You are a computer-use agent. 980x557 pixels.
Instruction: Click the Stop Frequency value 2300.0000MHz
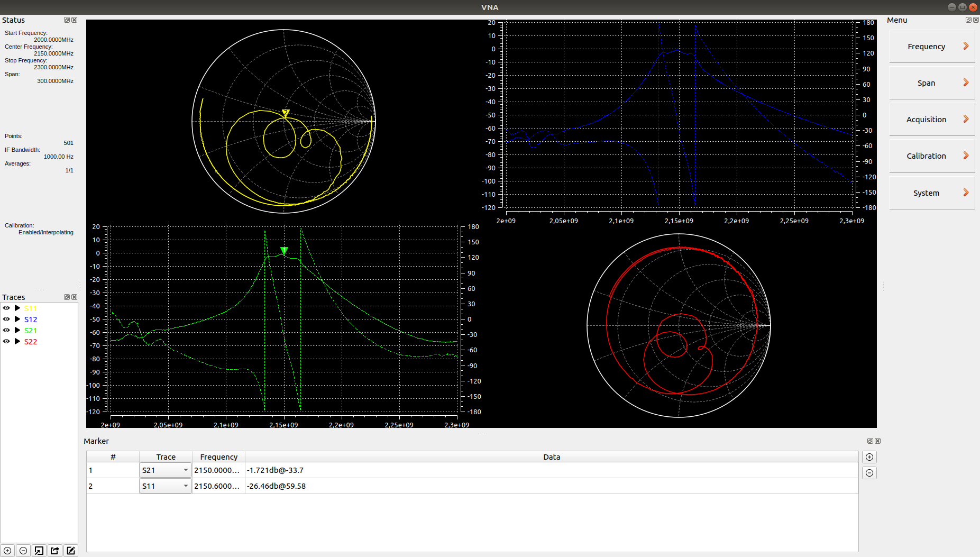click(54, 67)
